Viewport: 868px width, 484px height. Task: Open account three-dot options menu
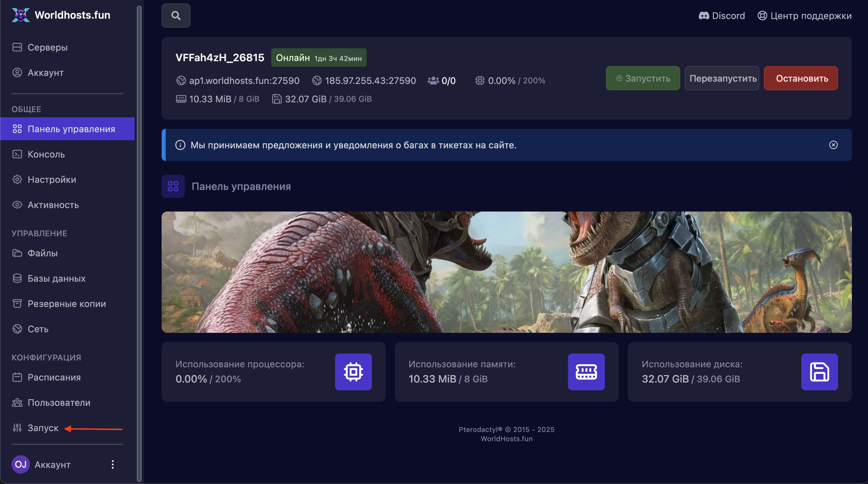click(112, 464)
